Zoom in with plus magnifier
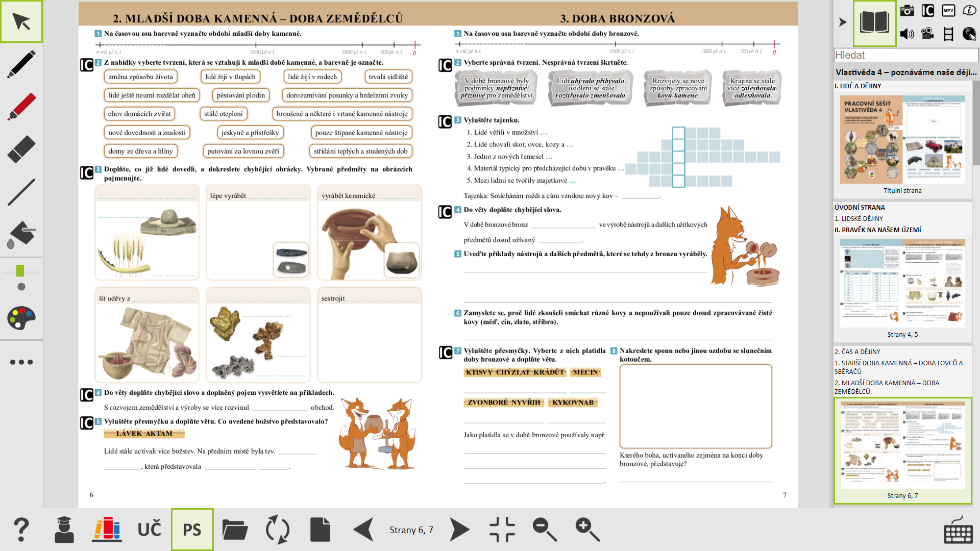Image resolution: width=980 pixels, height=551 pixels. pyautogui.click(x=587, y=530)
